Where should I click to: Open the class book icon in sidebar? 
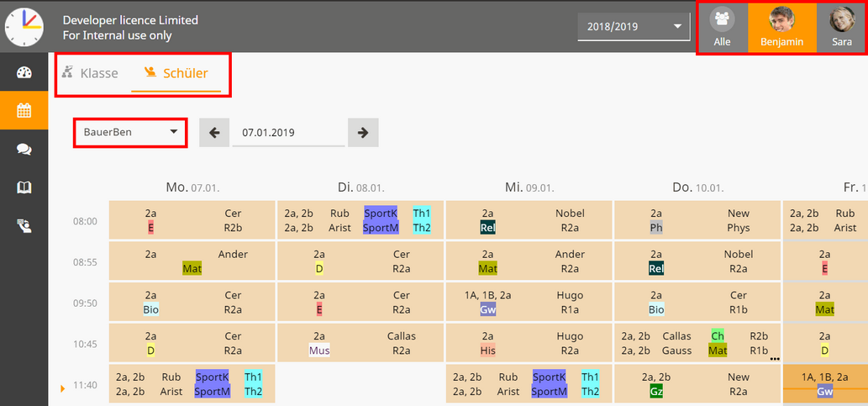(24, 187)
